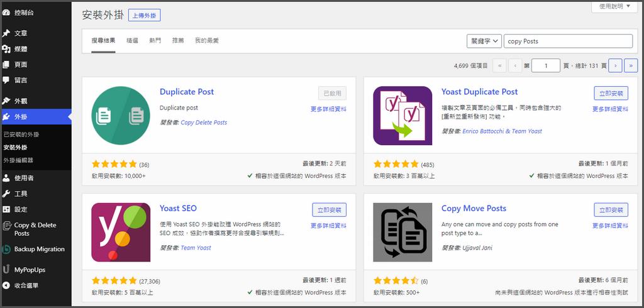Image resolution: width=644 pixels, height=308 pixels.
Task: Go to the next results page
Action: point(615,65)
